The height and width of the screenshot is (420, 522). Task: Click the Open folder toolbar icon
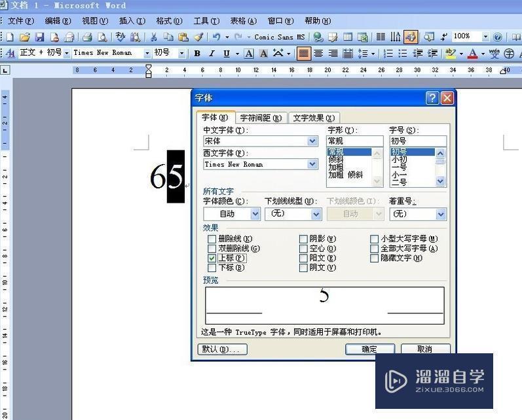point(25,37)
